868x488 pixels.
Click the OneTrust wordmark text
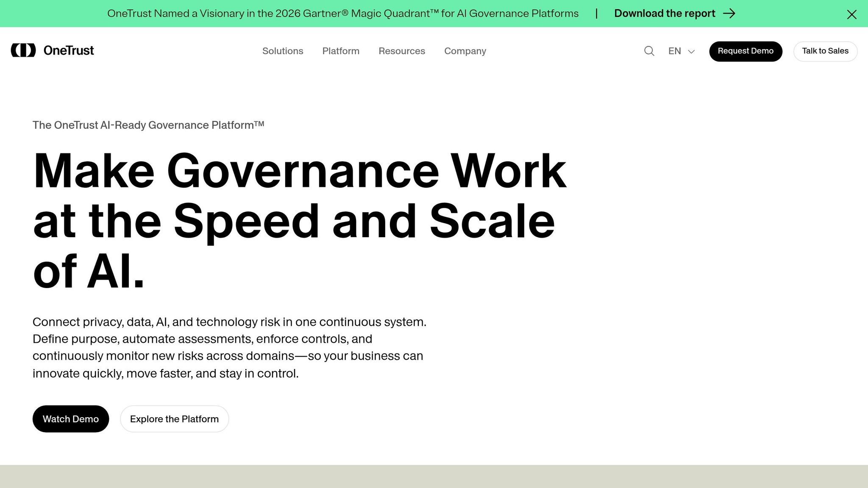tap(69, 50)
